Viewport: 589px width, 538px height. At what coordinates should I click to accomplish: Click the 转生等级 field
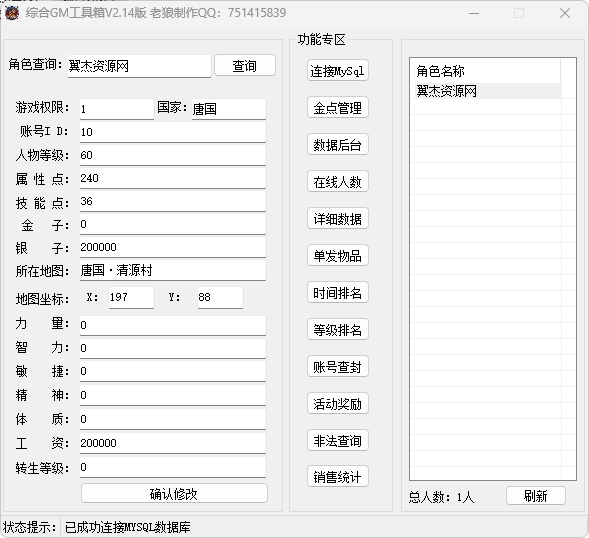(173, 467)
